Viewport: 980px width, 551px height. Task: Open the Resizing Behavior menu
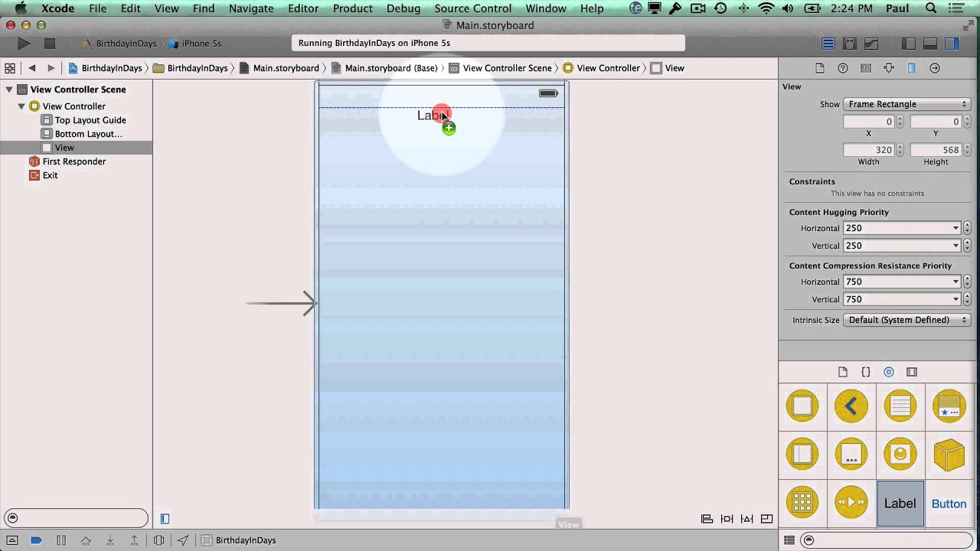click(x=767, y=519)
